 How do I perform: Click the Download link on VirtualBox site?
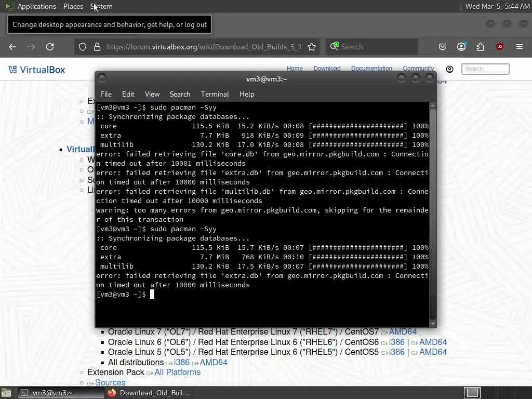(327, 69)
